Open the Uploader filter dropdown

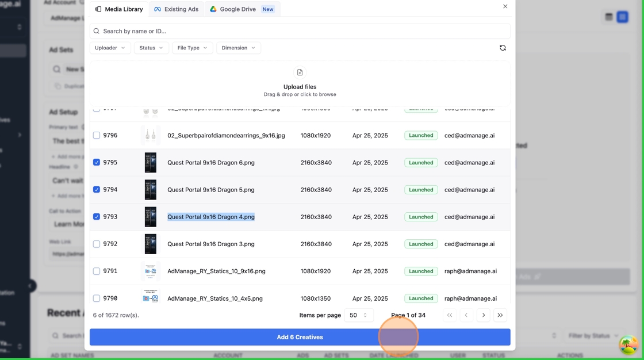point(110,48)
